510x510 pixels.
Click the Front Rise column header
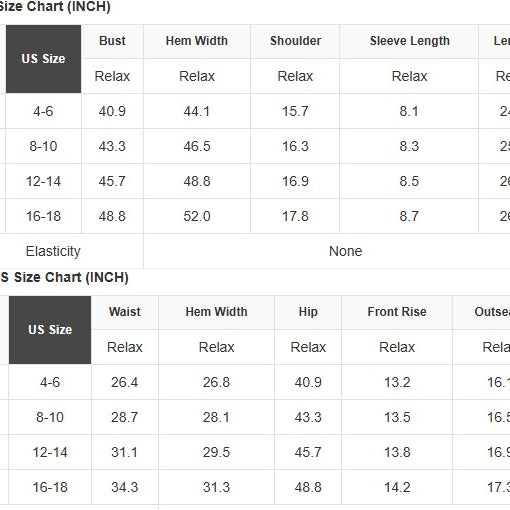[397, 312]
